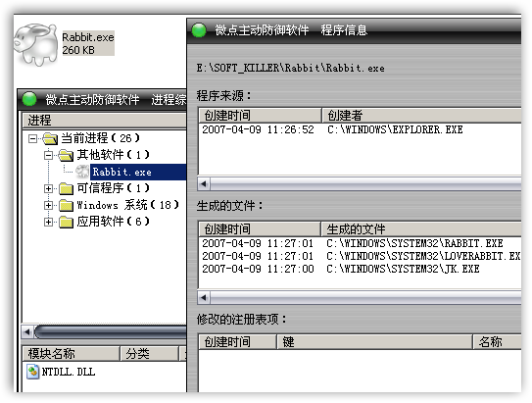
Task: Select Rabbit.exe in the process tree
Action: coord(122,173)
